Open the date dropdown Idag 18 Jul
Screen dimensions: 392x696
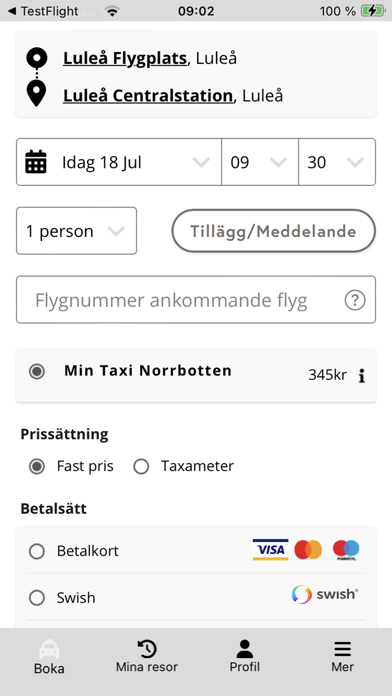(119, 162)
